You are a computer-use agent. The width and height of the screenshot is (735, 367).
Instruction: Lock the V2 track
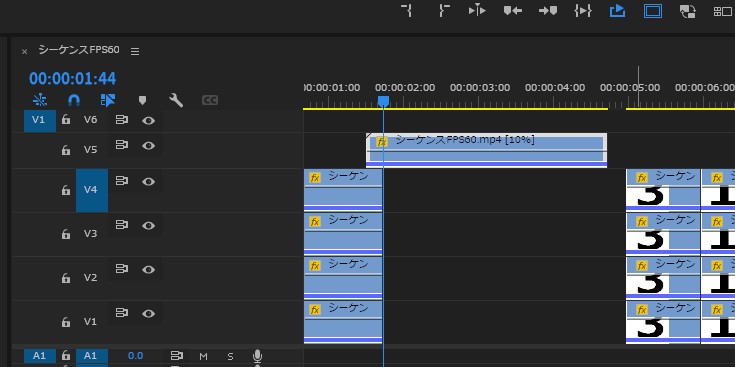66,278
